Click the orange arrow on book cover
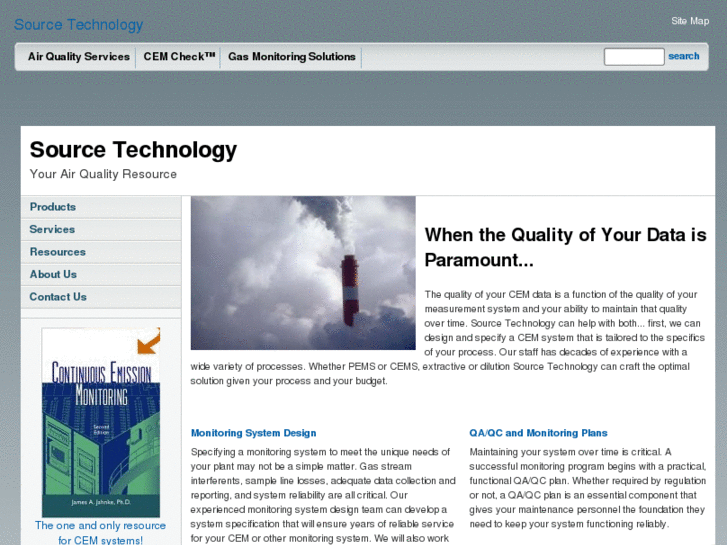 tap(149, 341)
